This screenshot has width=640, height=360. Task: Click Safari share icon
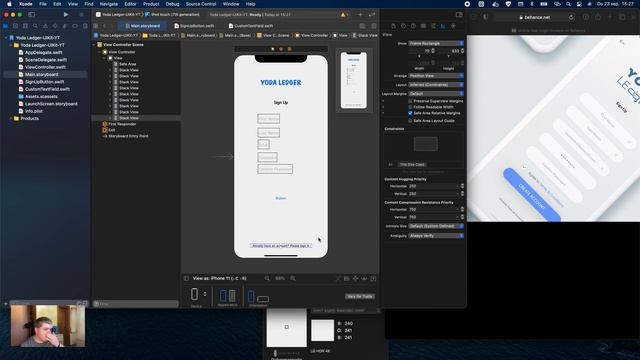(x=598, y=17)
